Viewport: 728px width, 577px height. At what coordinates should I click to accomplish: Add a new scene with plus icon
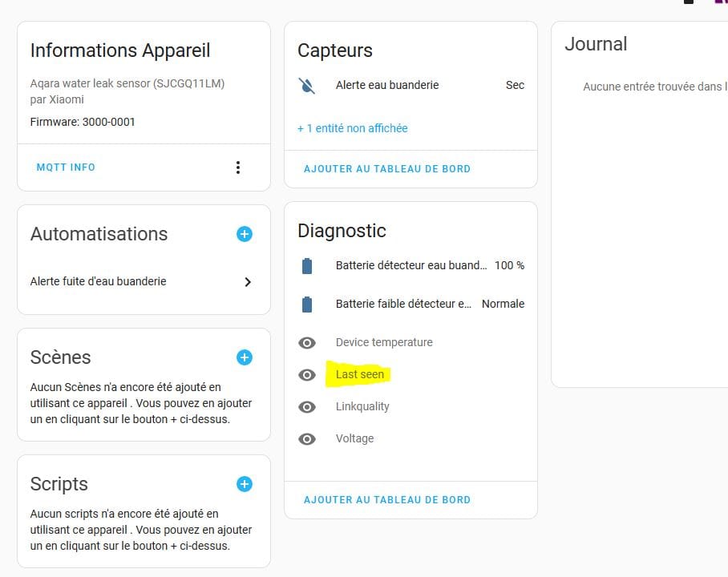click(x=245, y=357)
